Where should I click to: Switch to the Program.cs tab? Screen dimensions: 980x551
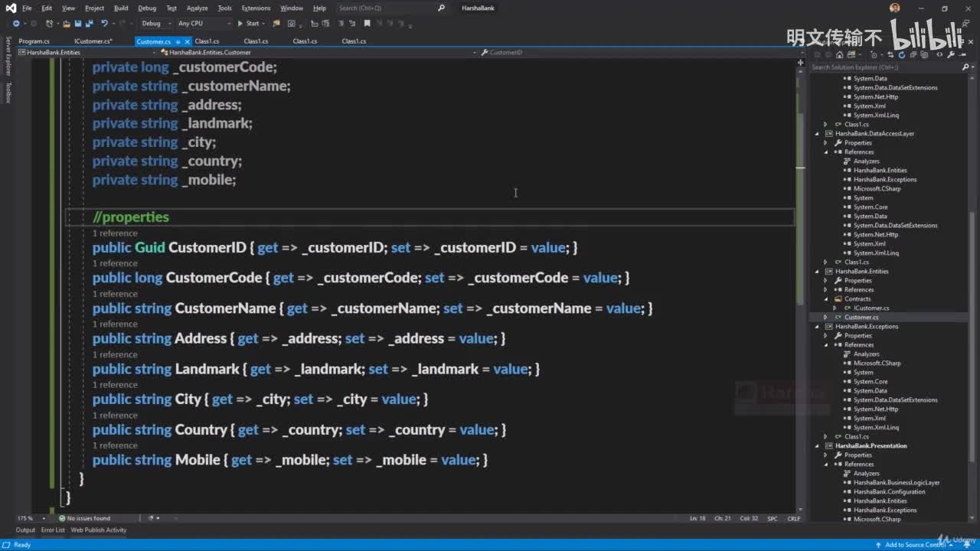34,41
